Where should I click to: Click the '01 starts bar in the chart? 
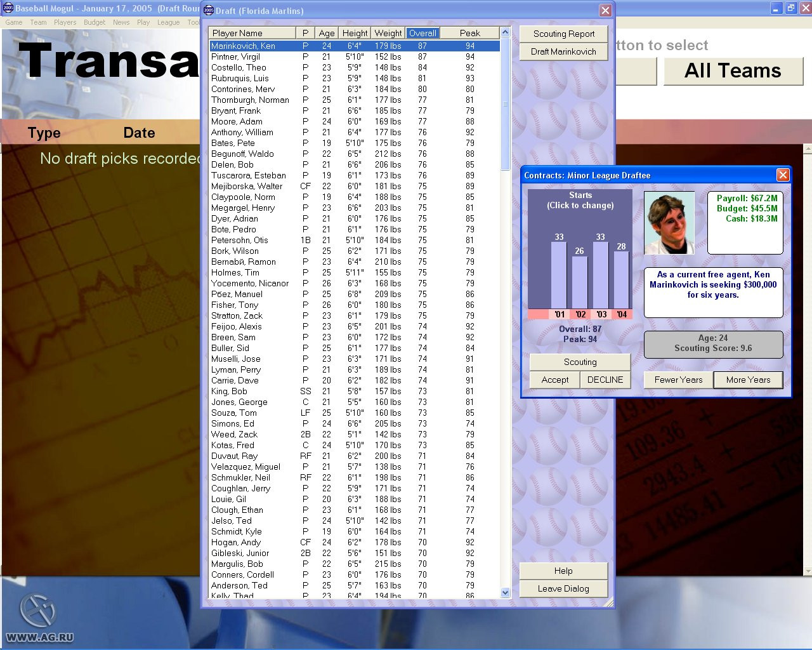[559, 275]
